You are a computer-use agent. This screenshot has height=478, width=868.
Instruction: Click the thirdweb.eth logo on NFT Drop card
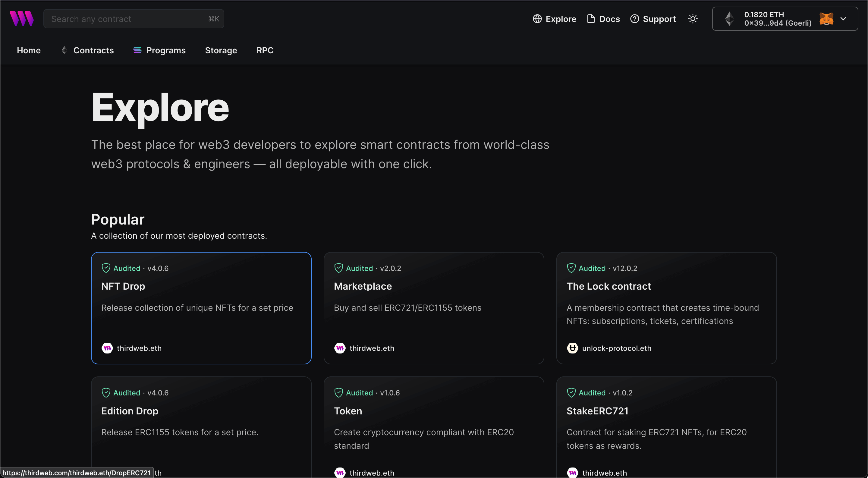tap(107, 348)
